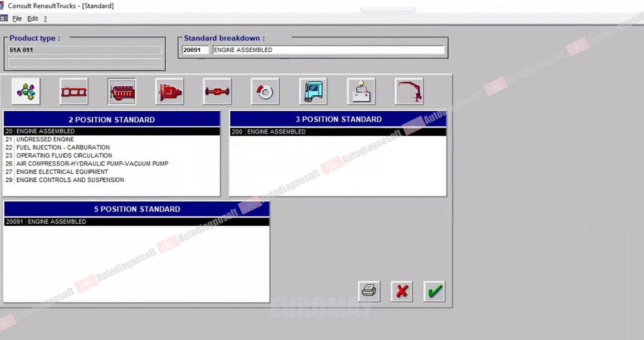Screen dimensions: 644x340
Task: Select the axle category icon
Action: click(217, 91)
